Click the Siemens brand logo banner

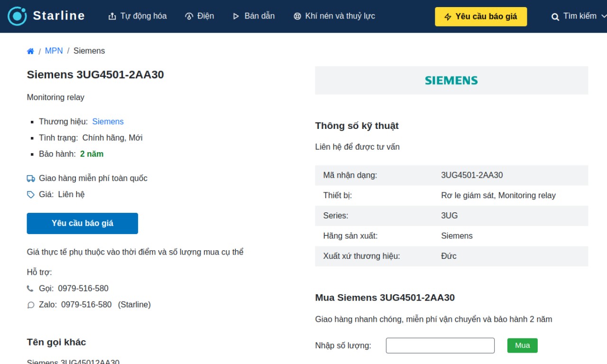pos(451,81)
